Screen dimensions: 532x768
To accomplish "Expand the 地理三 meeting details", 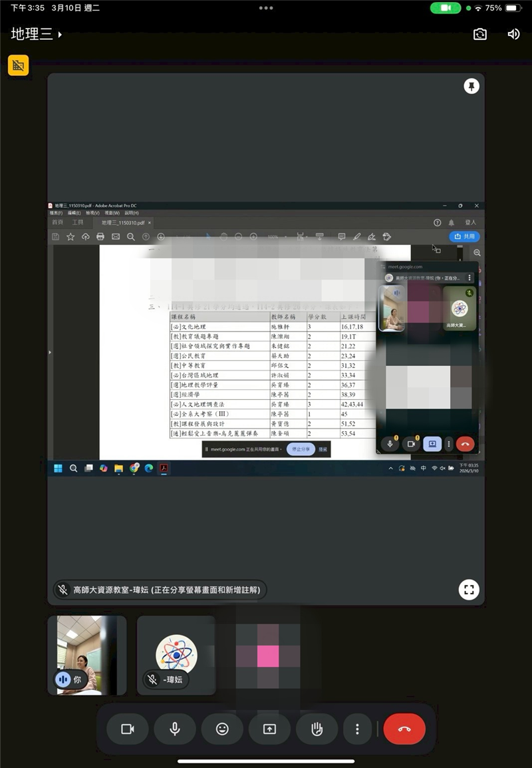I will point(37,34).
